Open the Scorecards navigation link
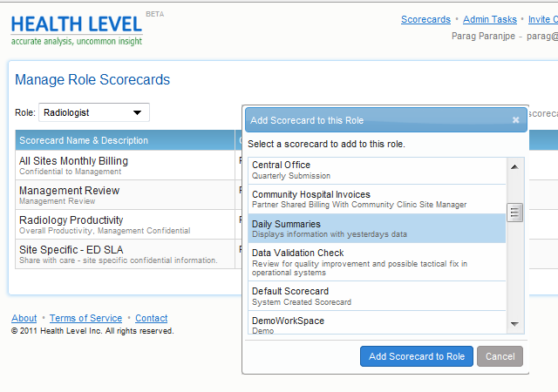 click(x=425, y=19)
